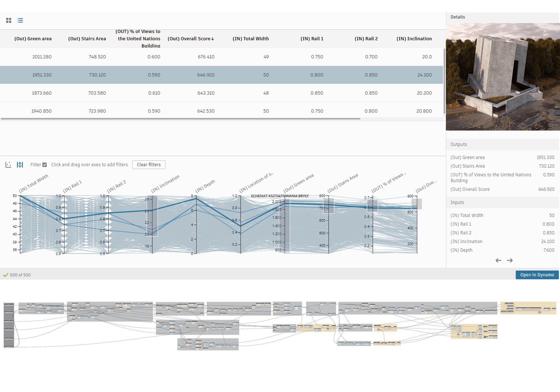
Task: Select row with overall score 676.410
Action: click(x=206, y=57)
